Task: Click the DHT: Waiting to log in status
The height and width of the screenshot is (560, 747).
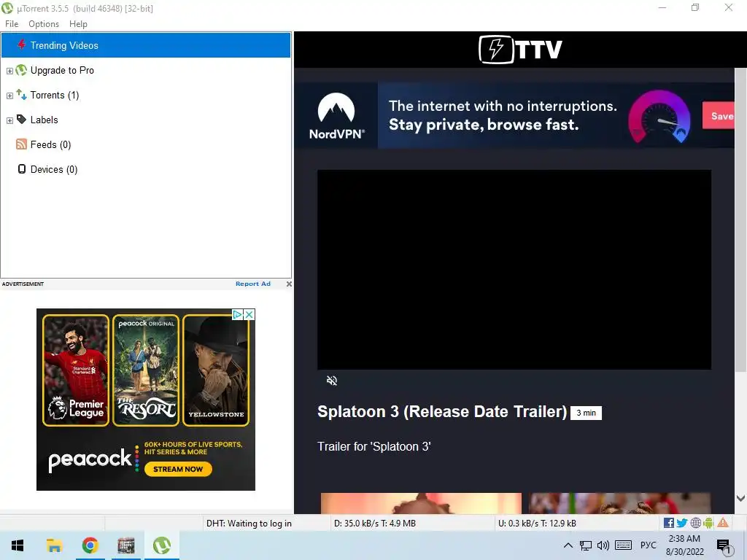Action: [x=249, y=524]
